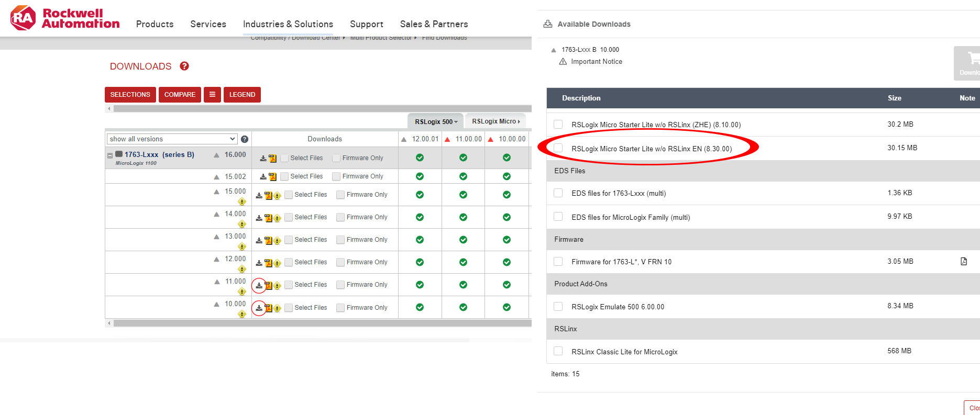Click the download icon for version 15.002
Screen dimensions: 980x415
click(263, 176)
